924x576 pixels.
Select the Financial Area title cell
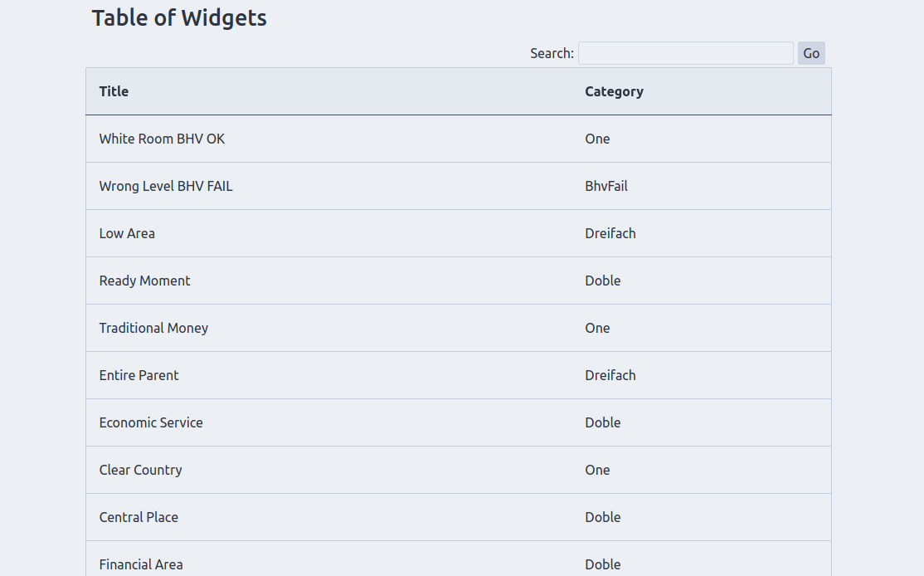[x=141, y=564]
